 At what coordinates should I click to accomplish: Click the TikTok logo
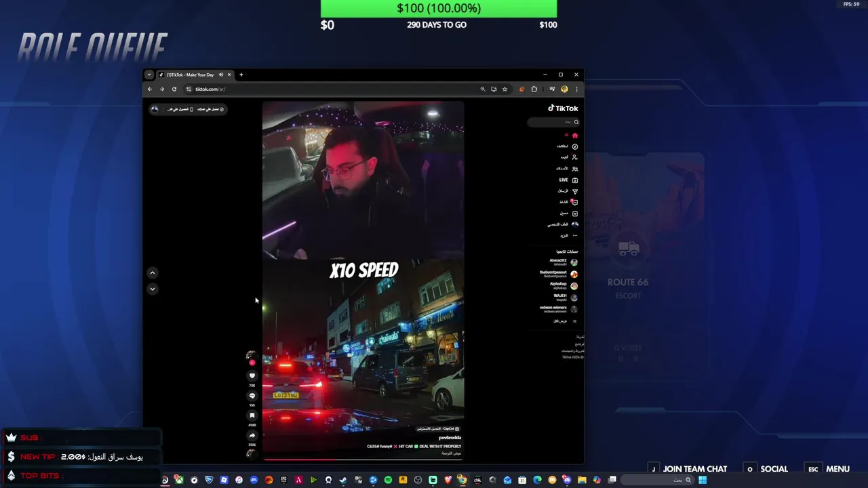coord(563,108)
